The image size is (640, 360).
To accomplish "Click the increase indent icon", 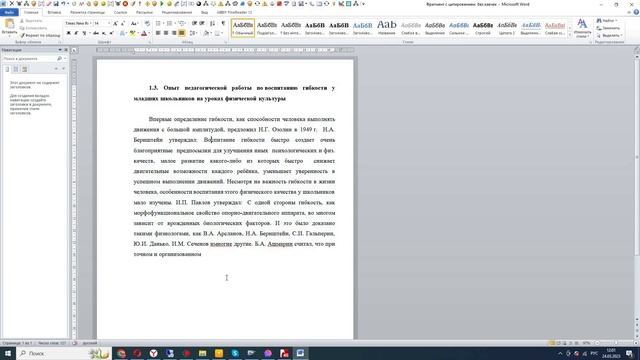I will point(202,23).
